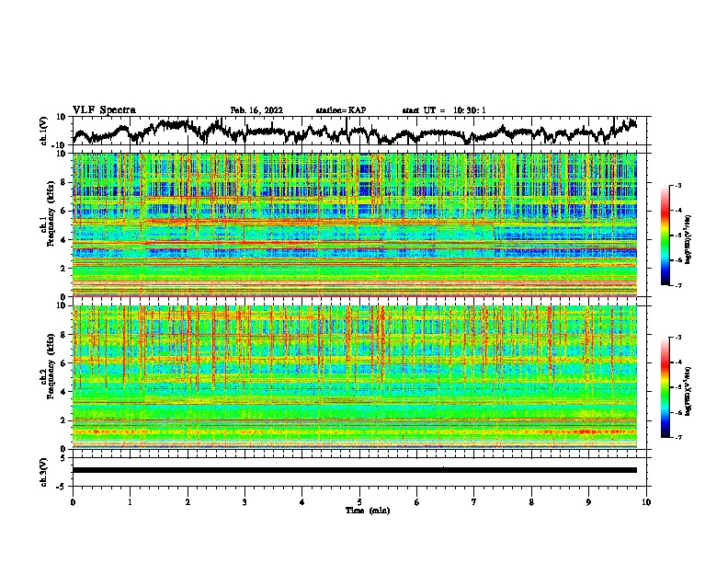The height and width of the screenshot is (563, 728).
Task: Click time axis tick label "1" at bottom
Action: pos(130,502)
